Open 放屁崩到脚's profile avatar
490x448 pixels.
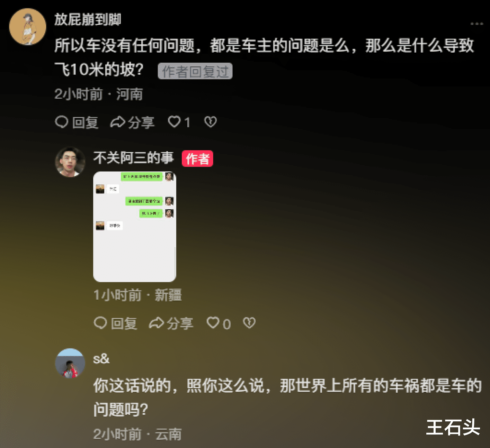point(27,27)
